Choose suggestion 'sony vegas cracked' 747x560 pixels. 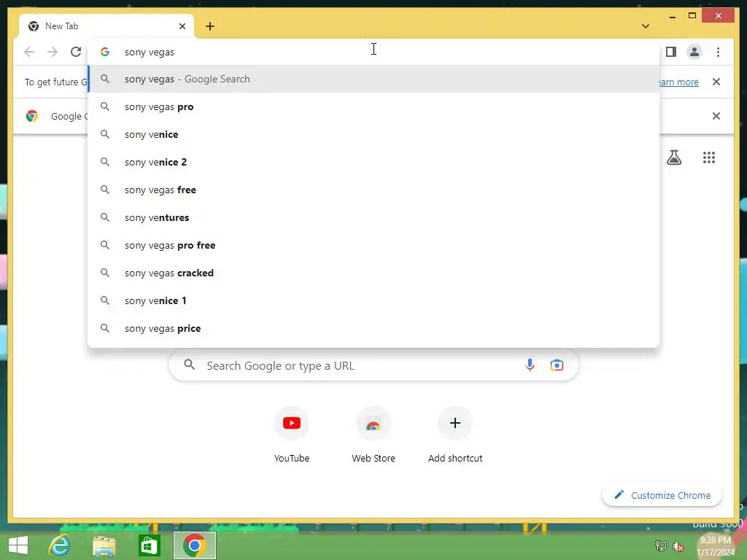tap(374, 273)
